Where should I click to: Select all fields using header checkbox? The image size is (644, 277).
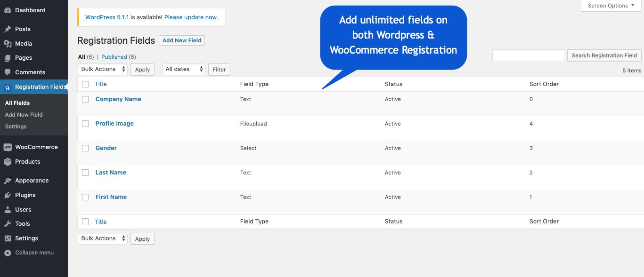click(x=85, y=84)
